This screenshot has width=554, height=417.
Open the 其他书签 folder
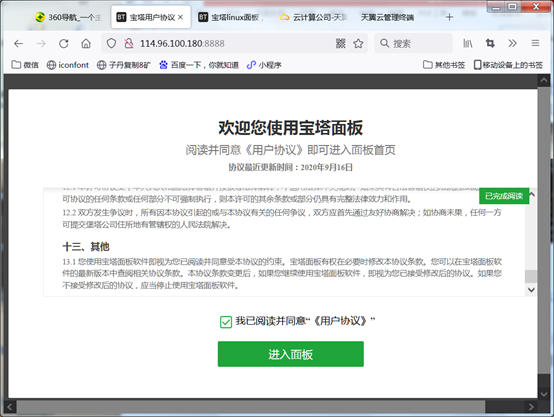(x=444, y=65)
